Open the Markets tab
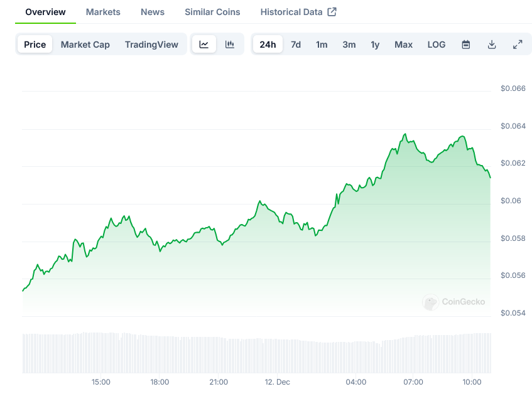 click(x=103, y=12)
